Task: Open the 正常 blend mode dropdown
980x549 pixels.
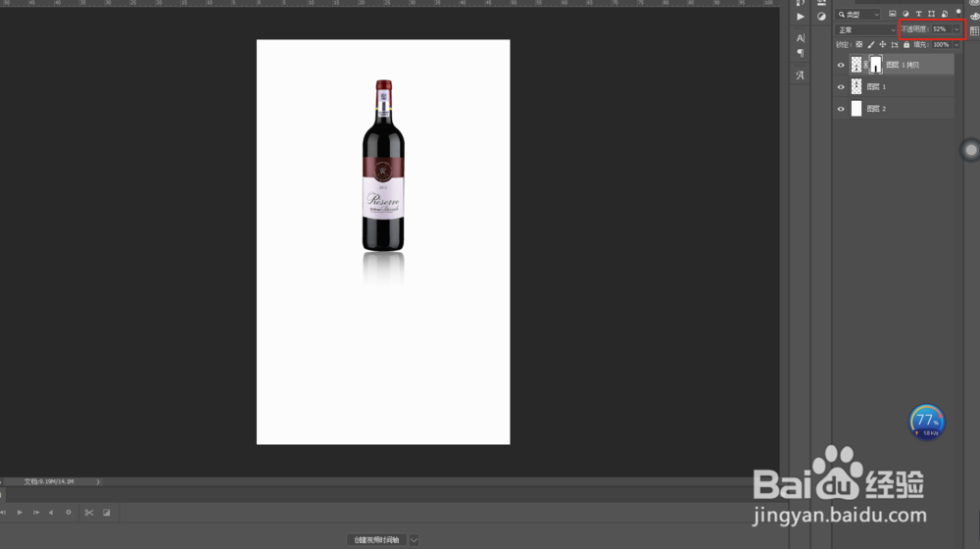Action: pos(866,29)
